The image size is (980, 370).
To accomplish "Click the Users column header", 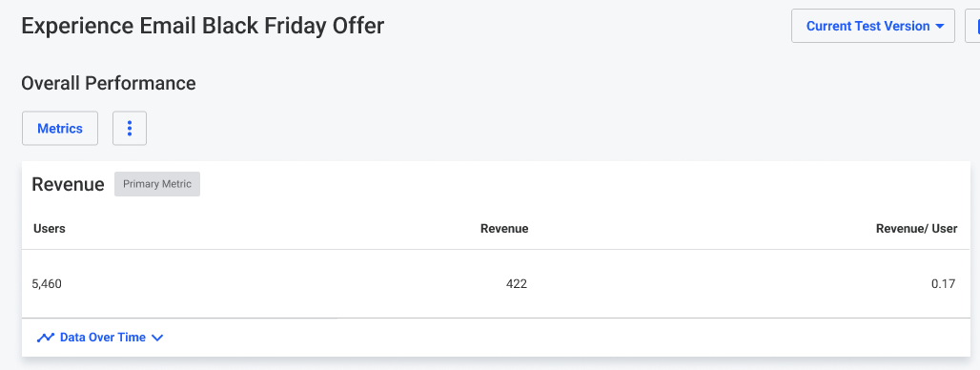I will (50, 229).
